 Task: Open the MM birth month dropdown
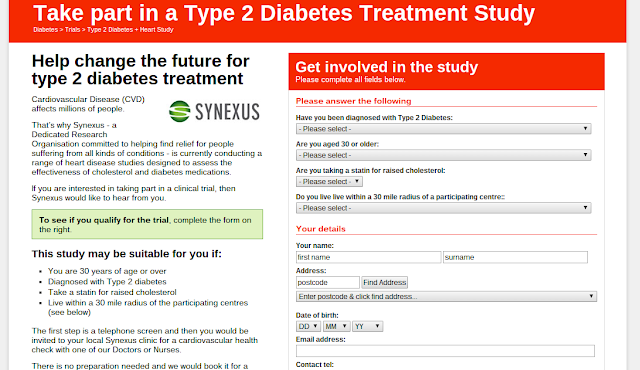tap(336, 326)
